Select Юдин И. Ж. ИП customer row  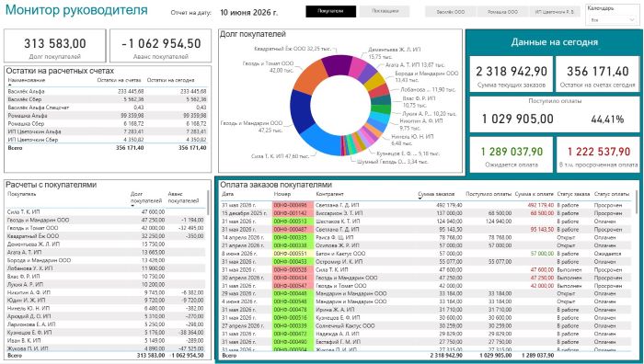pos(106,301)
